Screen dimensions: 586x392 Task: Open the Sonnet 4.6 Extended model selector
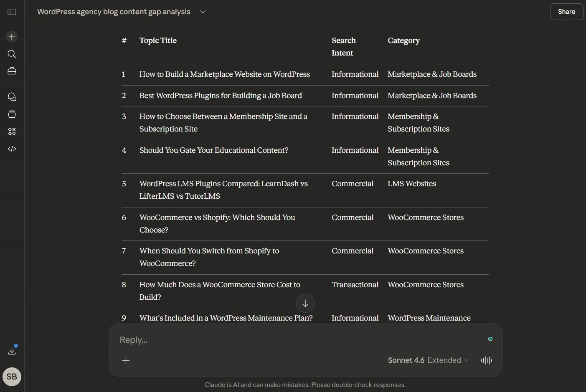(x=428, y=360)
